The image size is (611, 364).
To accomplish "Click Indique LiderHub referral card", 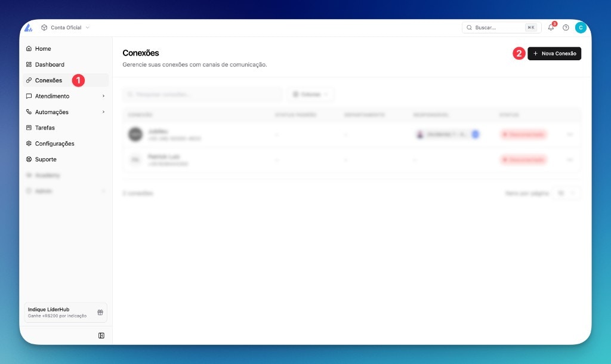I will [66, 313].
